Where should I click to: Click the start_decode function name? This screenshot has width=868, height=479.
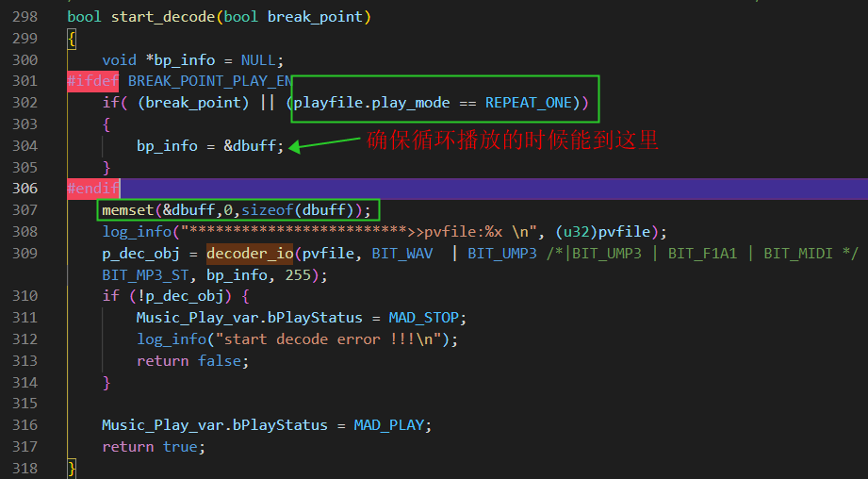163,17
